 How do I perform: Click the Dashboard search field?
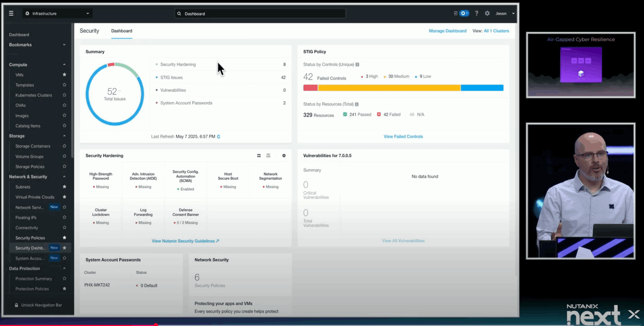tap(260, 13)
